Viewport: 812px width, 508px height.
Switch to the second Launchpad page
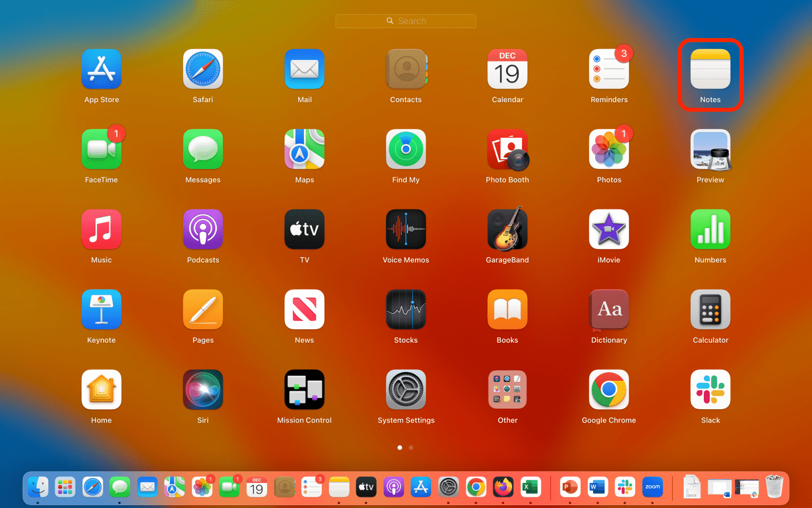(411, 447)
